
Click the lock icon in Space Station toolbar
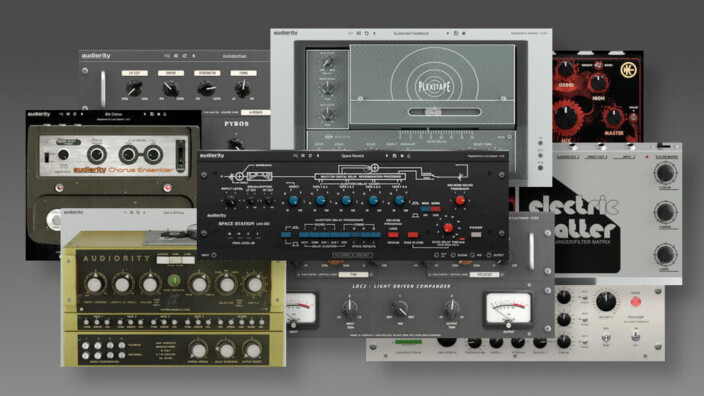click(409, 156)
